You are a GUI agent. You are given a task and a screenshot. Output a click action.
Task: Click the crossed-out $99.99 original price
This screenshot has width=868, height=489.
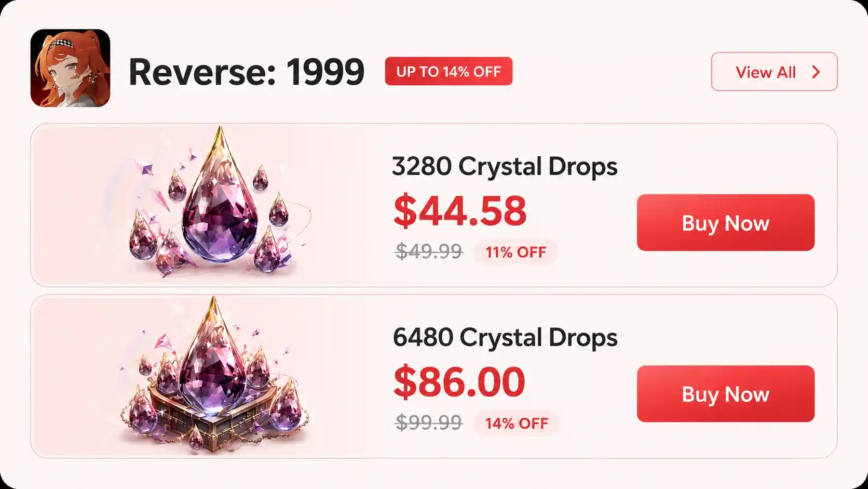[429, 422]
